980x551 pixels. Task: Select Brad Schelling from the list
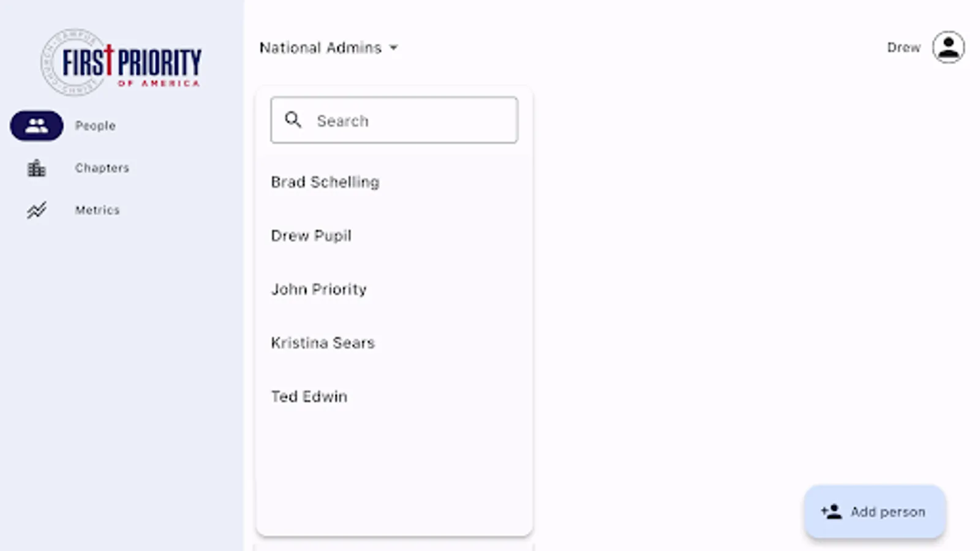325,182
